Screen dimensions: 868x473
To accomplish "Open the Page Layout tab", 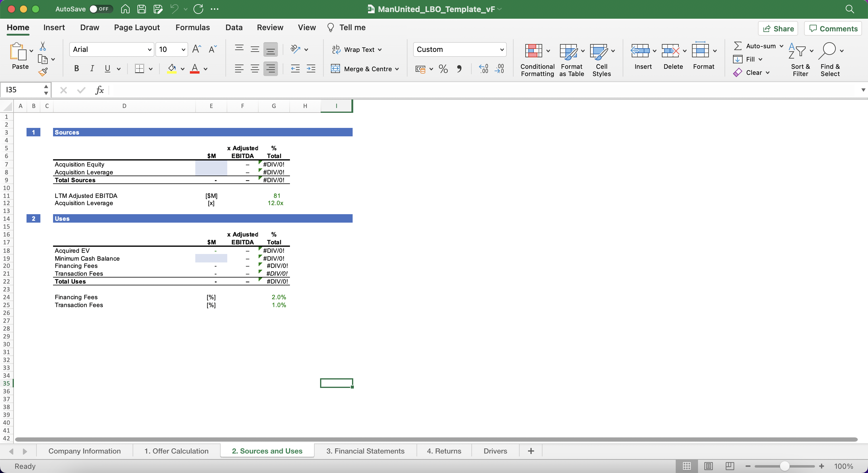I will [x=137, y=27].
